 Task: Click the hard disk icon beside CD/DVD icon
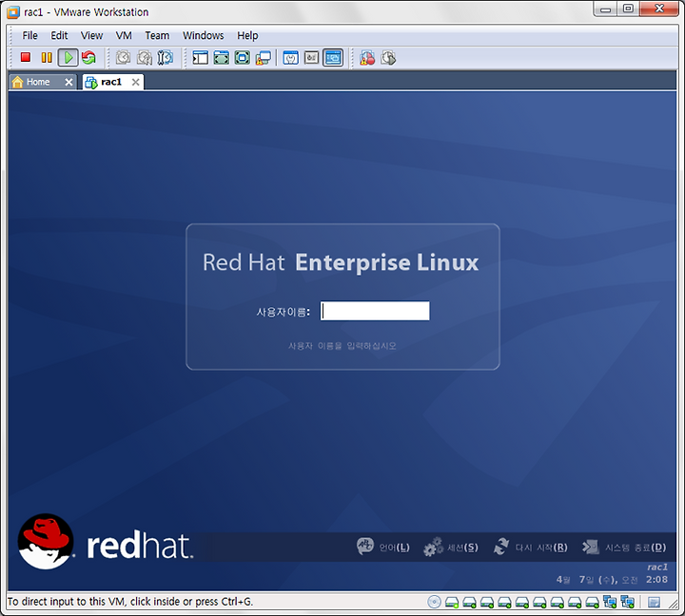point(452,603)
